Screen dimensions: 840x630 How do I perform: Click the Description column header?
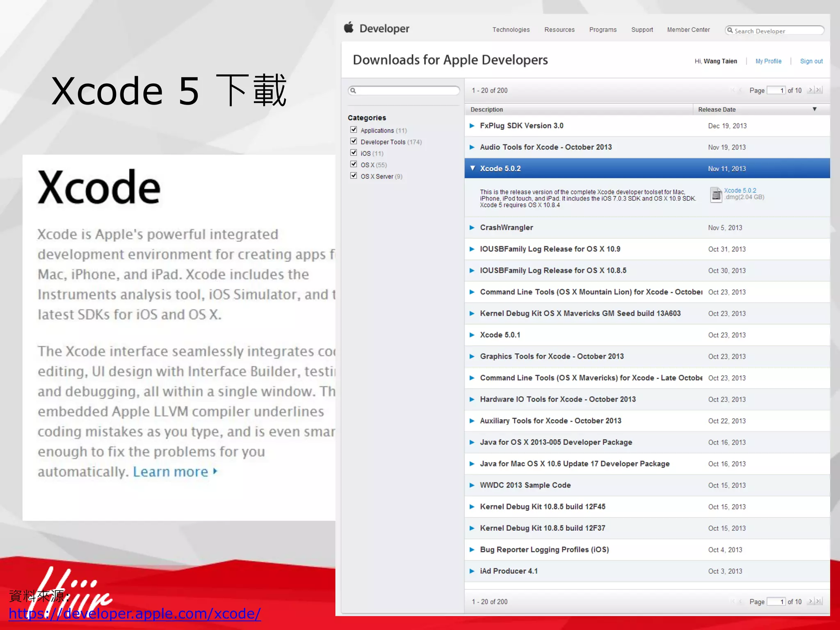[579, 109]
